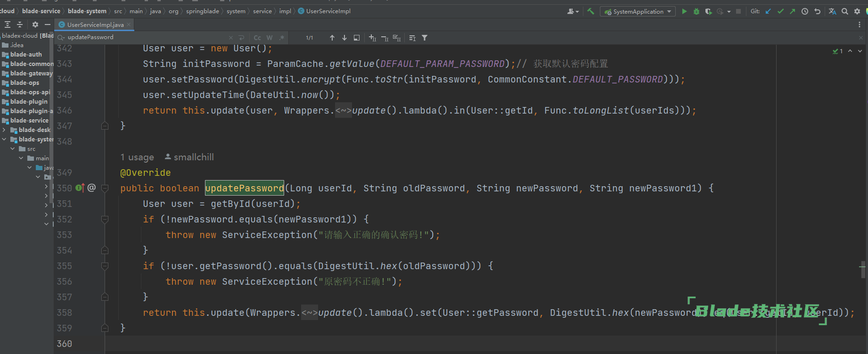Screen dimensions: 868x354
Task: Click Git update project arrow
Action: pos(769,11)
